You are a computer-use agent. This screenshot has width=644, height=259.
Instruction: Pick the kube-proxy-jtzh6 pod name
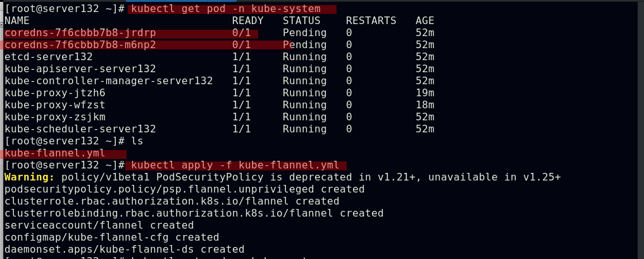click(55, 93)
